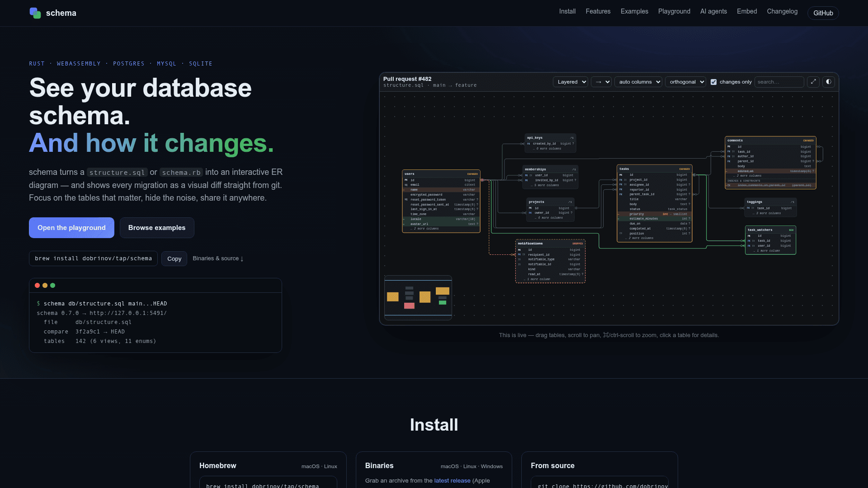868x488 pixels.
Task: Click Browse examples button
Action: coord(157,228)
